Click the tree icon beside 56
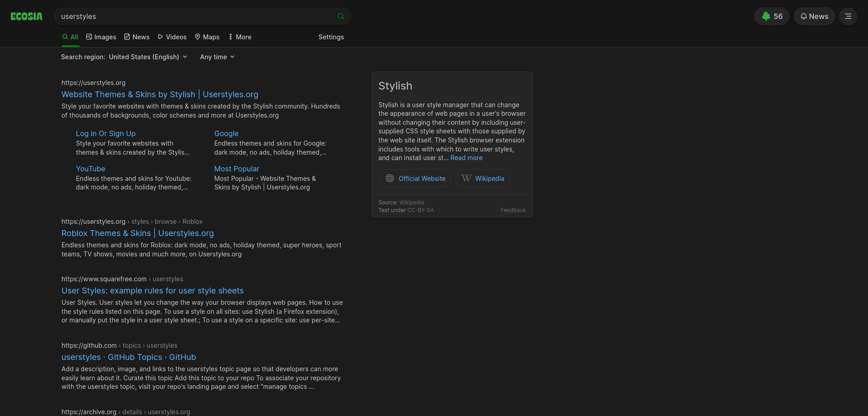Image resolution: width=868 pixels, height=416 pixels. click(x=766, y=16)
